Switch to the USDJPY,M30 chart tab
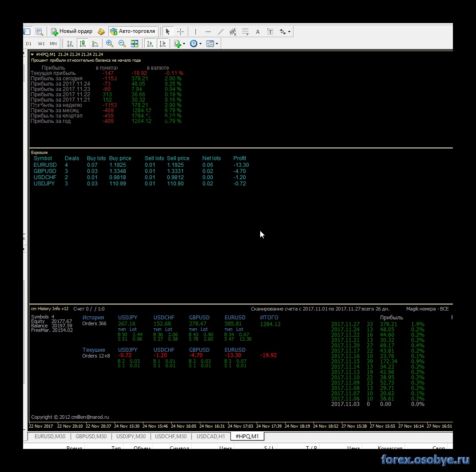476x472 pixels. pos(131,436)
